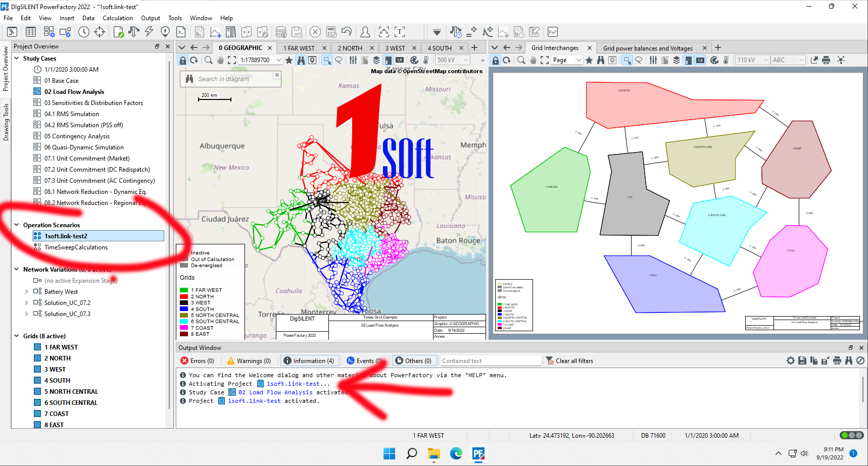Toggle rectangular selection tool in geographic toolbar
Viewport: 868px width, 466px height.
327,60
